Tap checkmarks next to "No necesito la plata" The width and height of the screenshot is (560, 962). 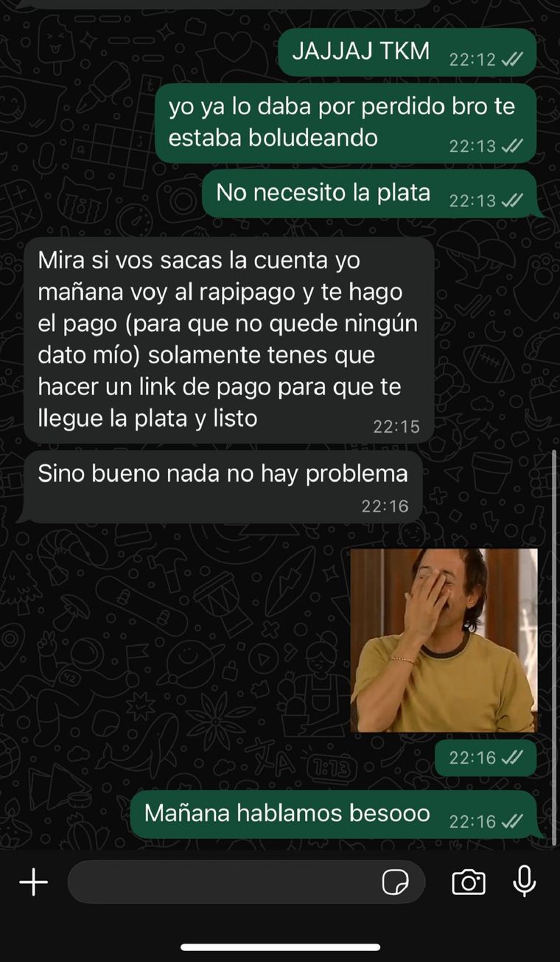[512, 201]
